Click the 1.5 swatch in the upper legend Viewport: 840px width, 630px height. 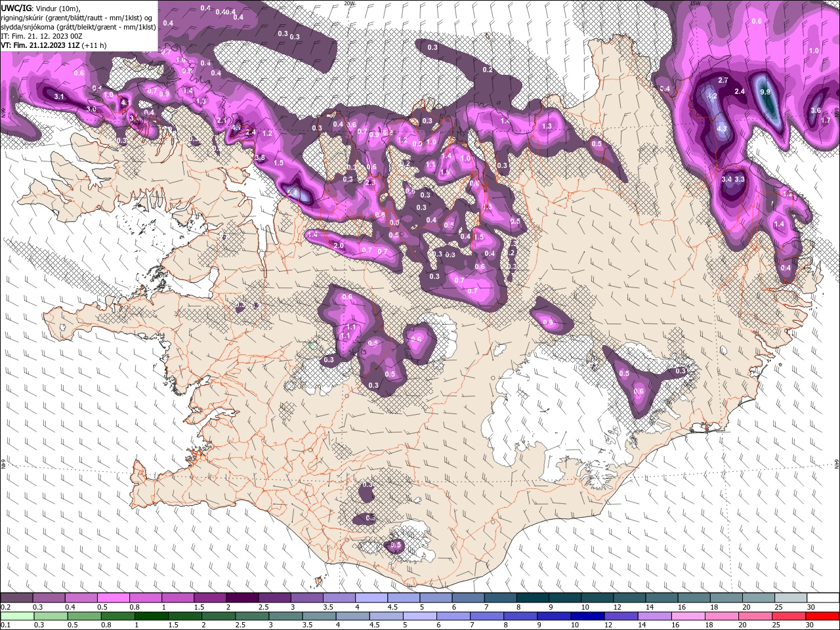210,598
